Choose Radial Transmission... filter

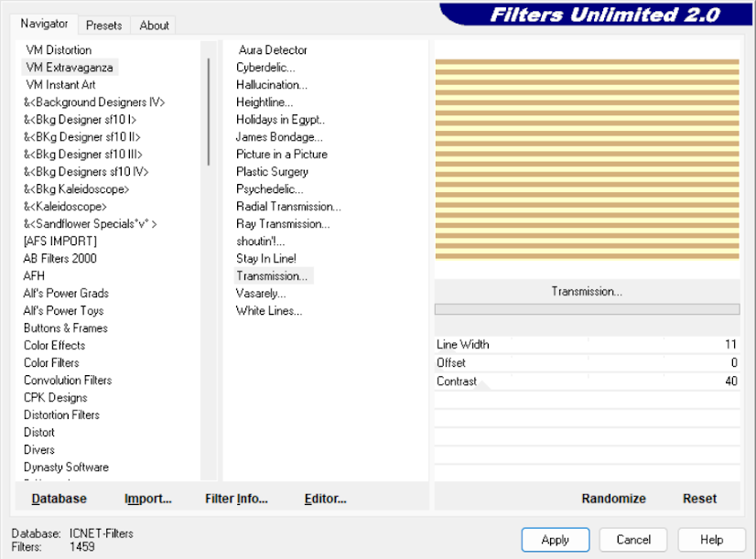click(x=288, y=206)
